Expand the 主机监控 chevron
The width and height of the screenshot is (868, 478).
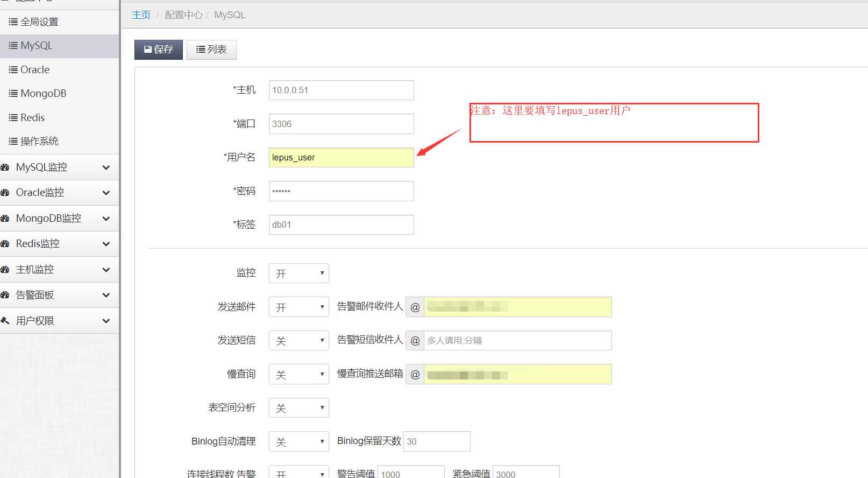pos(106,270)
